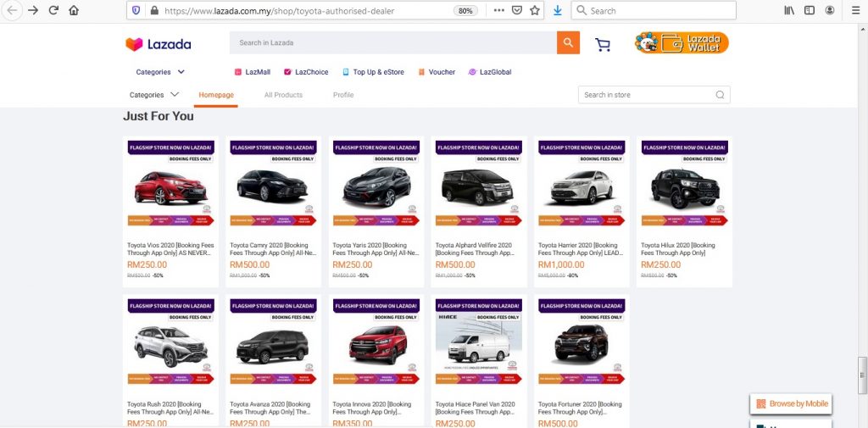Open Toyota Vios 2020 car image
This screenshot has width=868, height=428.
pyautogui.click(x=170, y=183)
